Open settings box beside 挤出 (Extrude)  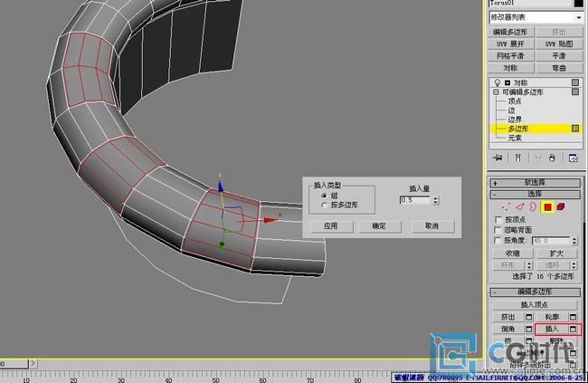click(x=529, y=317)
